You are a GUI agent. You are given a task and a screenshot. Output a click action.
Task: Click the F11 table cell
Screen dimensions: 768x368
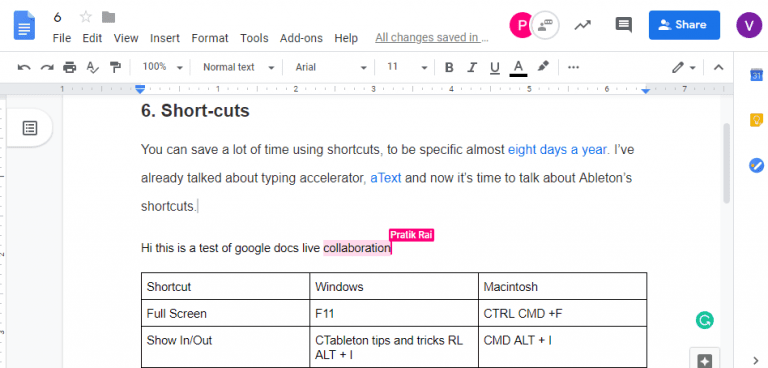click(x=394, y=313)
